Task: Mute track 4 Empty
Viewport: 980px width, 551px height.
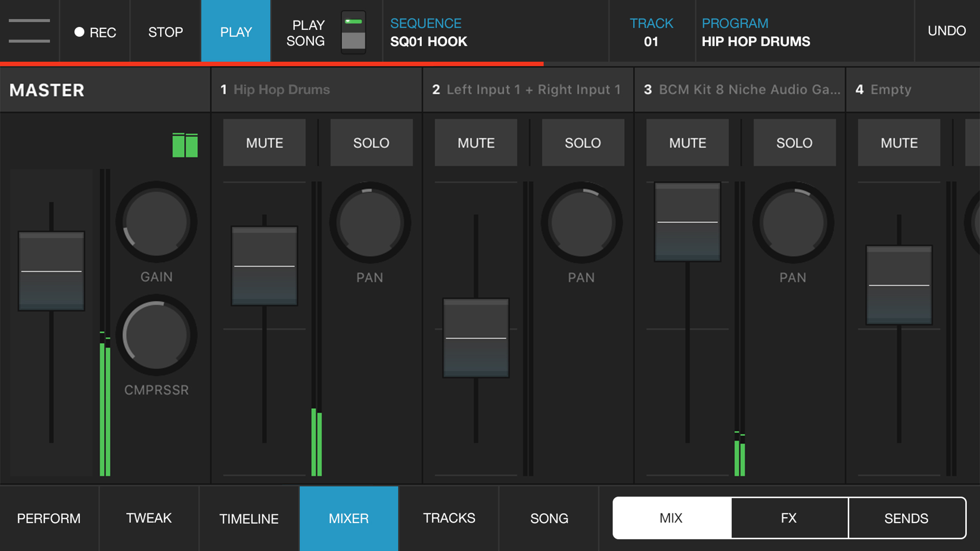Action: tap(899, 143)
